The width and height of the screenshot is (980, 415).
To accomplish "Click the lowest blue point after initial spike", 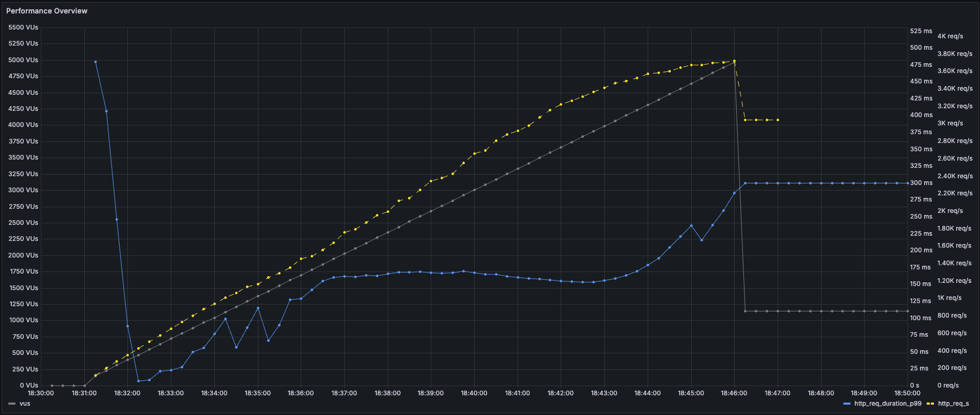I will click(138, 381).
